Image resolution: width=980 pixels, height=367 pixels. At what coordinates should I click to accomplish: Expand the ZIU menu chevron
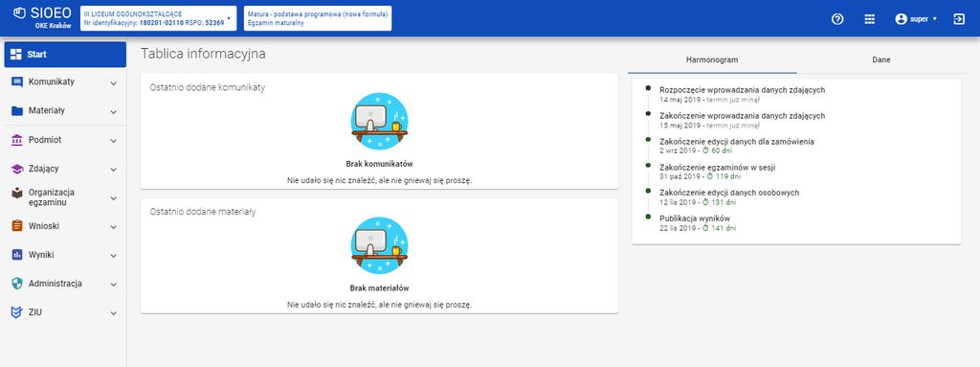(x=113, y=313)
